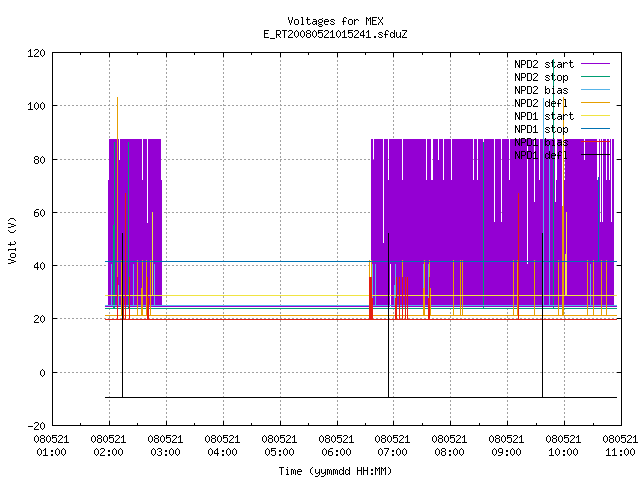The image size is (640, 480).
Task: Click the 'Volt (V)' y-axis label
Action: coord(12,240)
